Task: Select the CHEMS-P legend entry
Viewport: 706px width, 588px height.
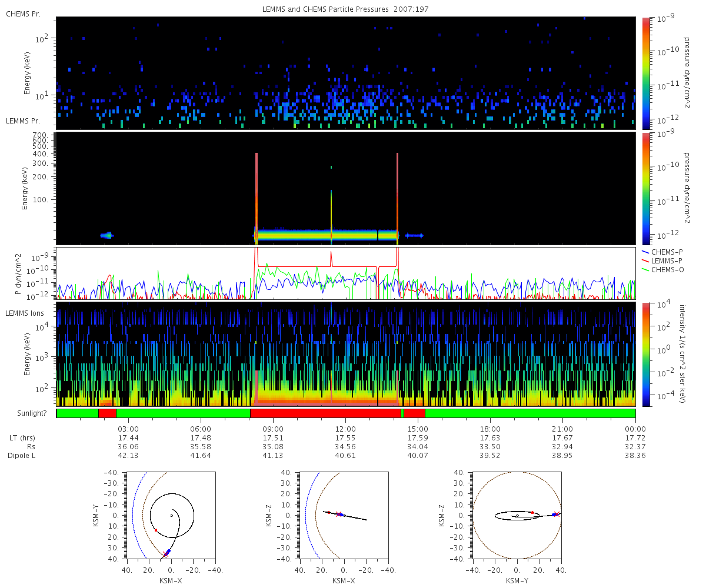Action: coord(664,251)
